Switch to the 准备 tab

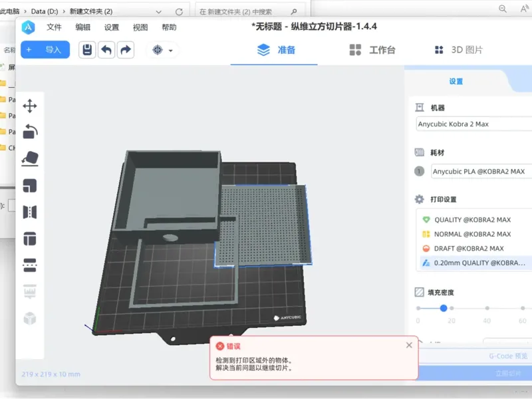click(x=276, y=50)
